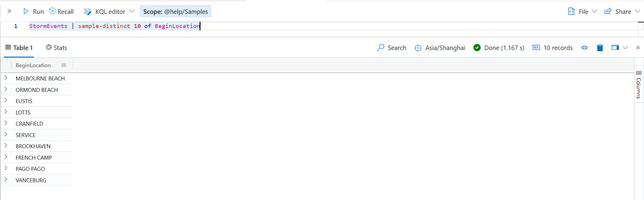Toggle the eye visibility icon
Image resolution: width=644 pixels, height=200 pixels.
tap(584, 48)
